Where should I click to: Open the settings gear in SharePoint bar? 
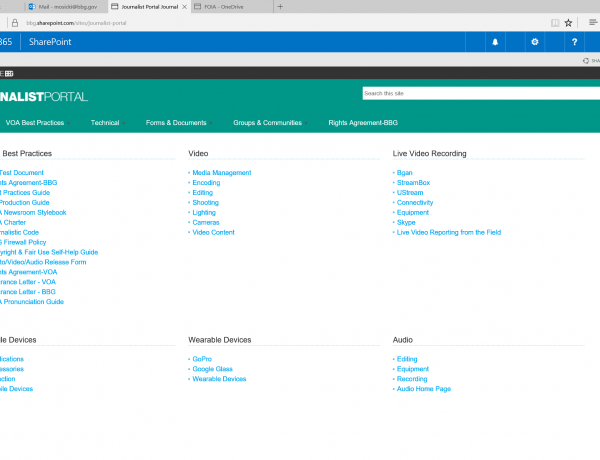click(x=535, y=42)
